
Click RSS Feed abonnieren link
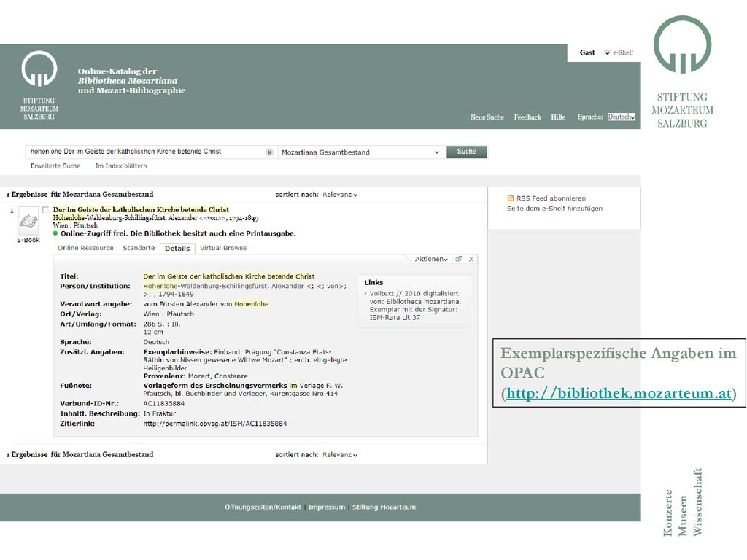(551, 198)
